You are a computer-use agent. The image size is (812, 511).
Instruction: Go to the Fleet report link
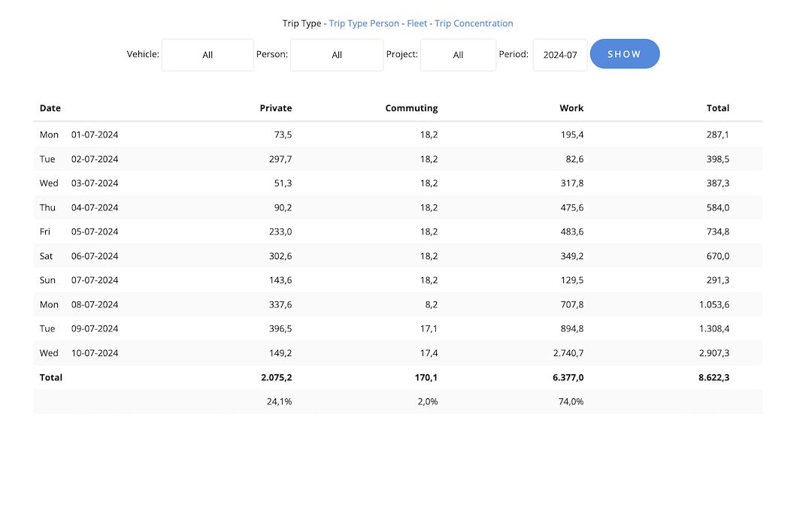tap(417, 23)
